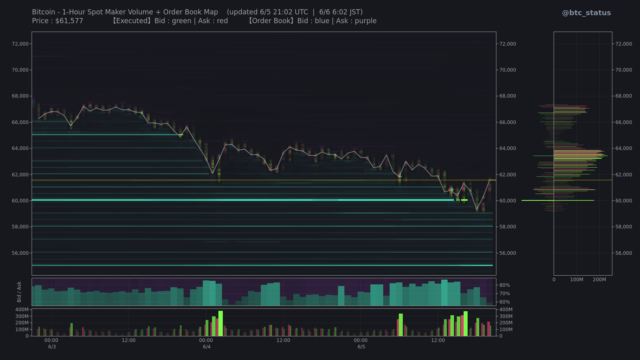Click '56,000' on the main chart's left axis

20,253
